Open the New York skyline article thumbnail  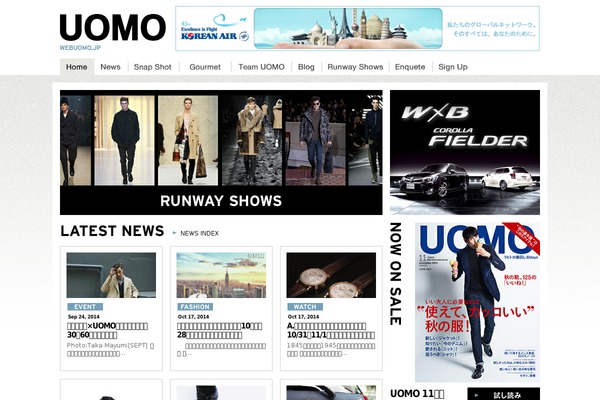click(221, 275)
